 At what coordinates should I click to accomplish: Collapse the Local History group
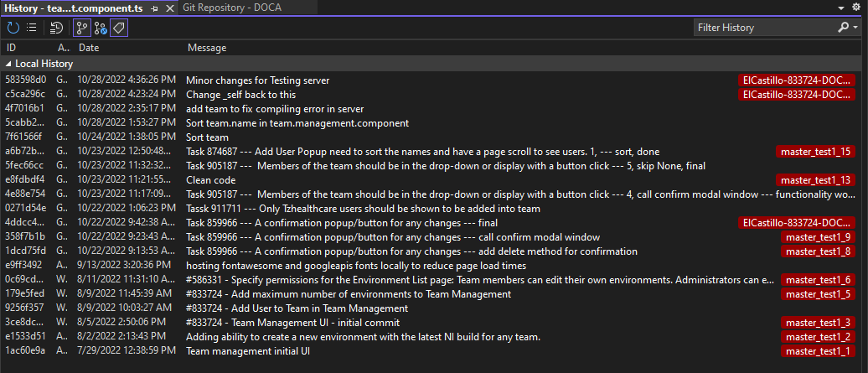pos(8,64)
